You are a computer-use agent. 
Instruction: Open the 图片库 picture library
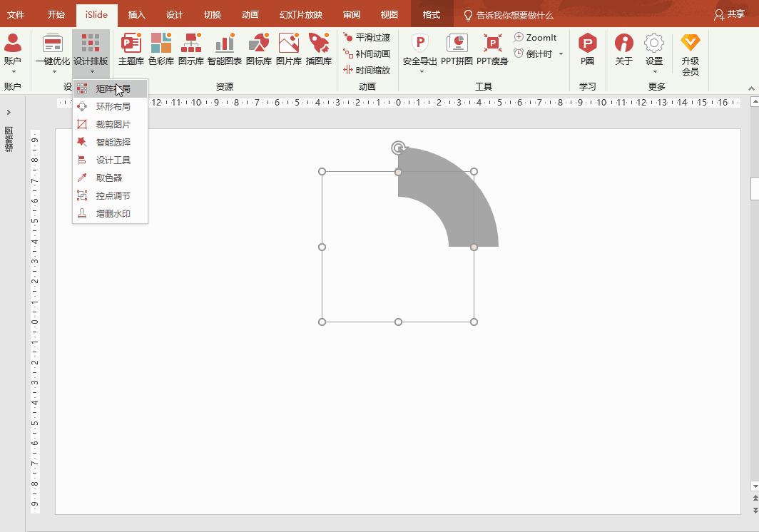coord(289,49)
